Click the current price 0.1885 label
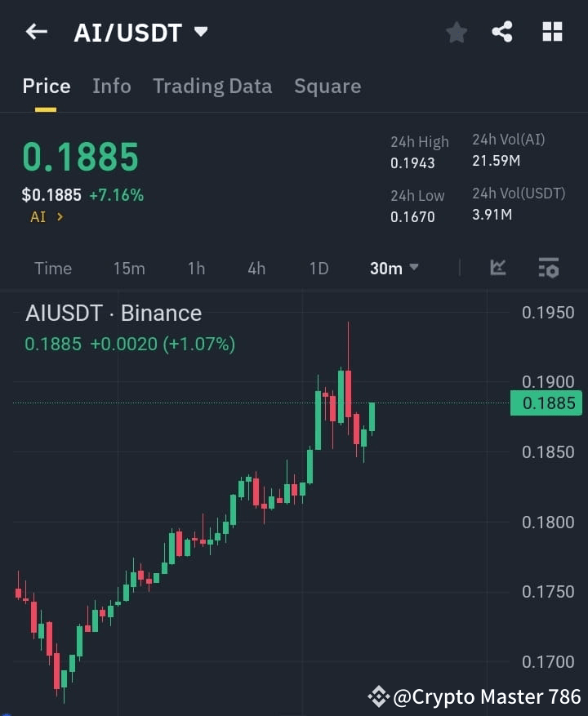Image resolution: width=588 pixels, height=716 pixels. coord(81,157)
